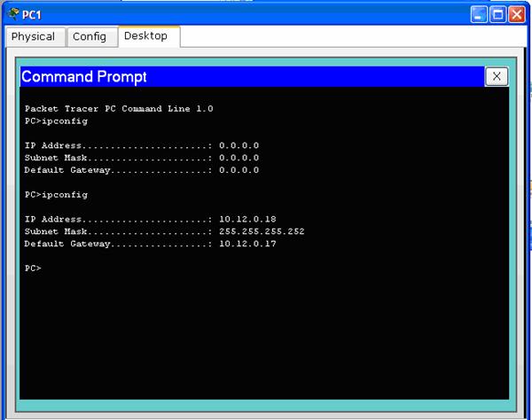
Task: Click the PC1 title bar text
Action: (x=32, y=15)
